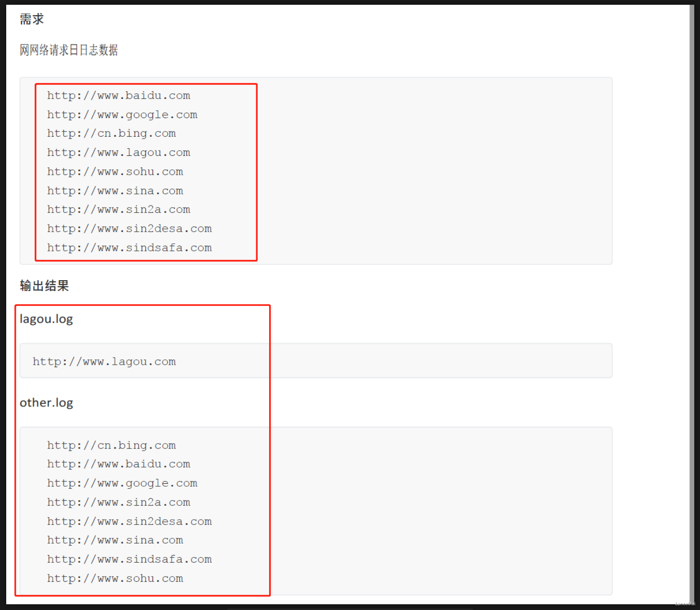The width and height of the screenshot is (700, 610).
Task: Click the lagou.log heading
Action: (x=46, y=319)
